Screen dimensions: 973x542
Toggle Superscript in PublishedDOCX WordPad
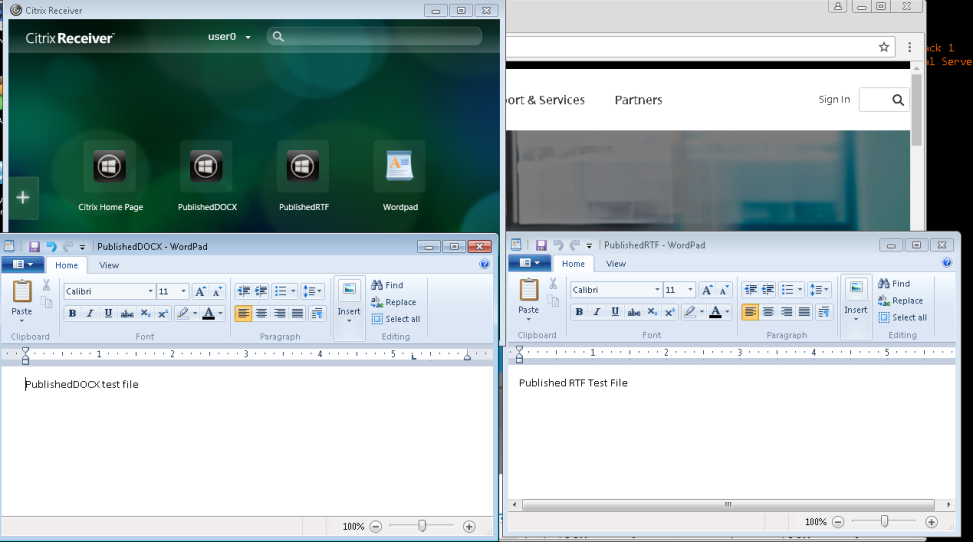click(163, 314)
